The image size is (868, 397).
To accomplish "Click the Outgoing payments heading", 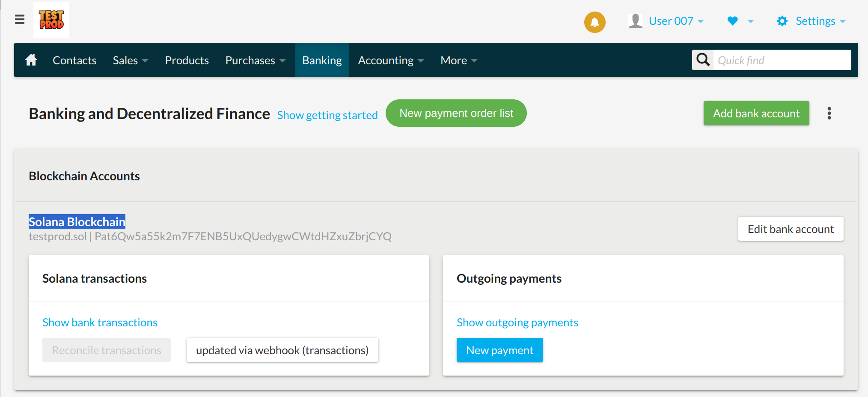I will 509,278.
